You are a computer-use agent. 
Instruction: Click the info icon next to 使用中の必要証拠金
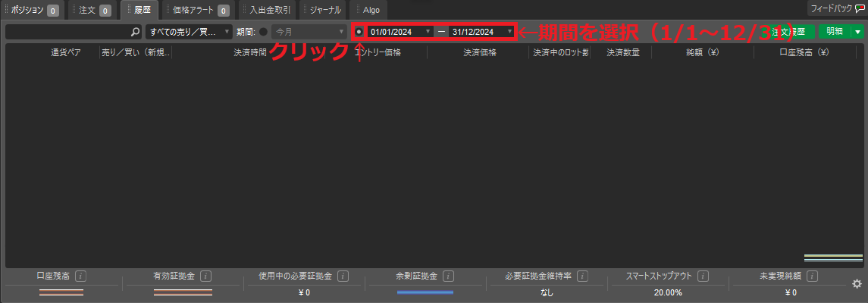tap(342, 276)
